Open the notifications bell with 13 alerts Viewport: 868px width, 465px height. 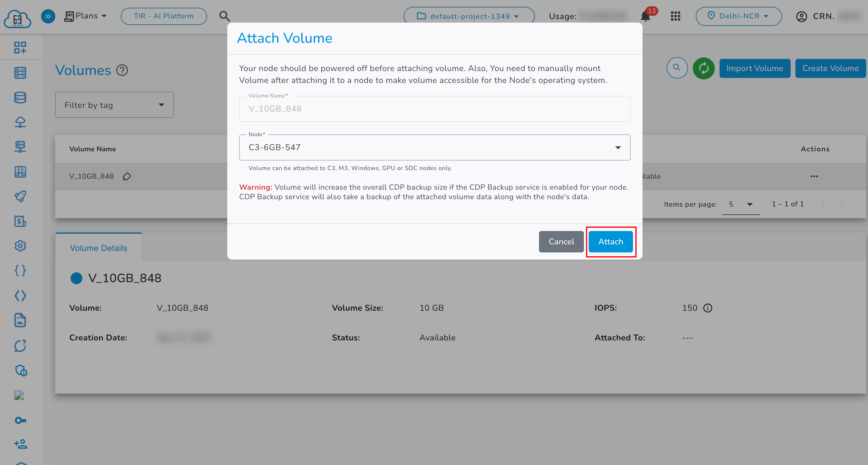pyautogui.click(x=645, y=16)
